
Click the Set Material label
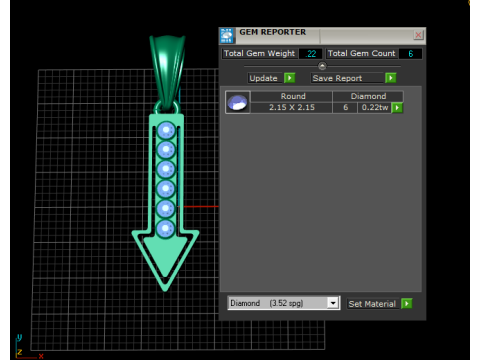372,304
